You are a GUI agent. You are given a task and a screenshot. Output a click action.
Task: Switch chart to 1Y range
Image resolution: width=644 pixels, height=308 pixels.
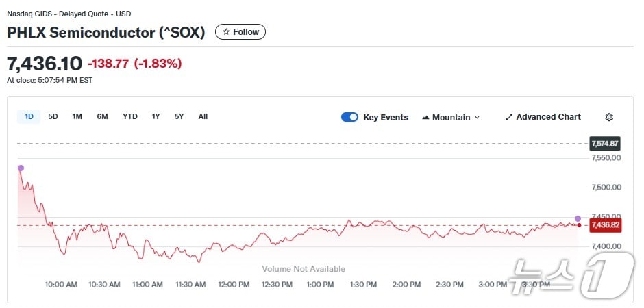click(156, 116)
